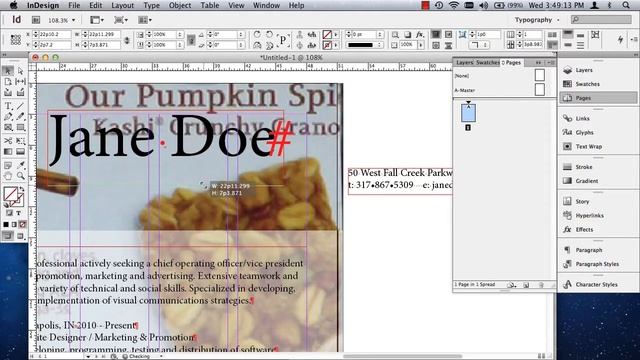Open the stroke weight dropdown showing 0 pt
This screenshot has height=360, width=640.
point(380,35)
